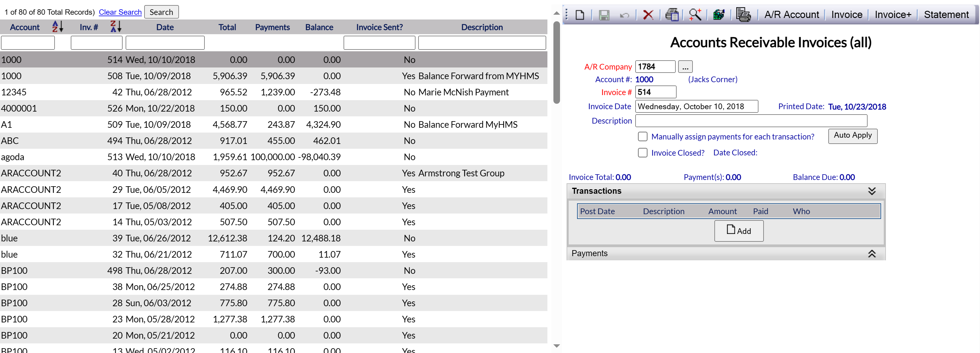This screenshot has height=353, width=980.
Task: Sort Inv. # column descending Z-A
Action: pos(116,27)
